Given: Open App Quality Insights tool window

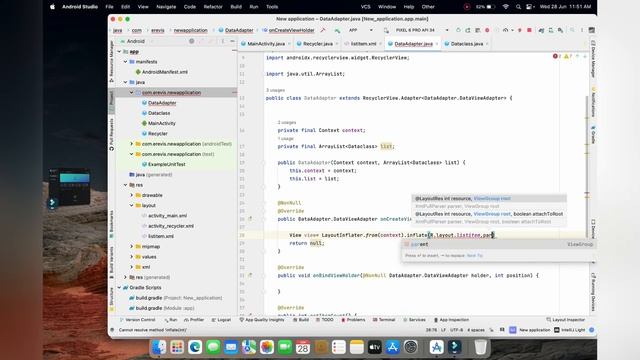Looking at the screenshot, I should (x=262, y=320).
